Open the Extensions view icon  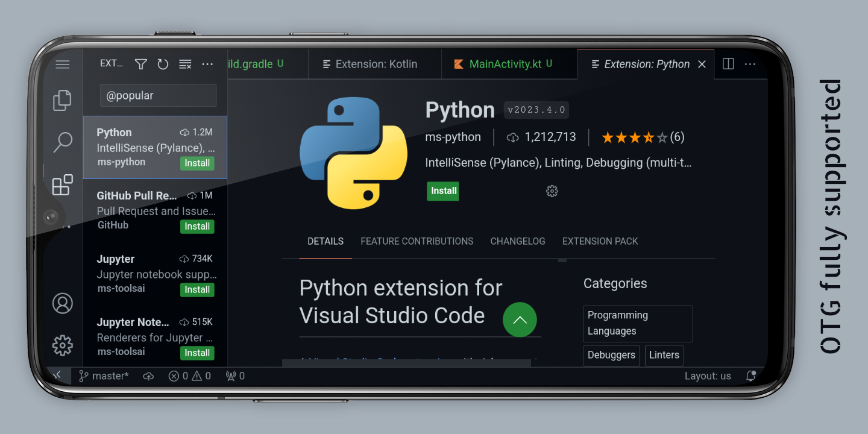click(x=63, y=185)
